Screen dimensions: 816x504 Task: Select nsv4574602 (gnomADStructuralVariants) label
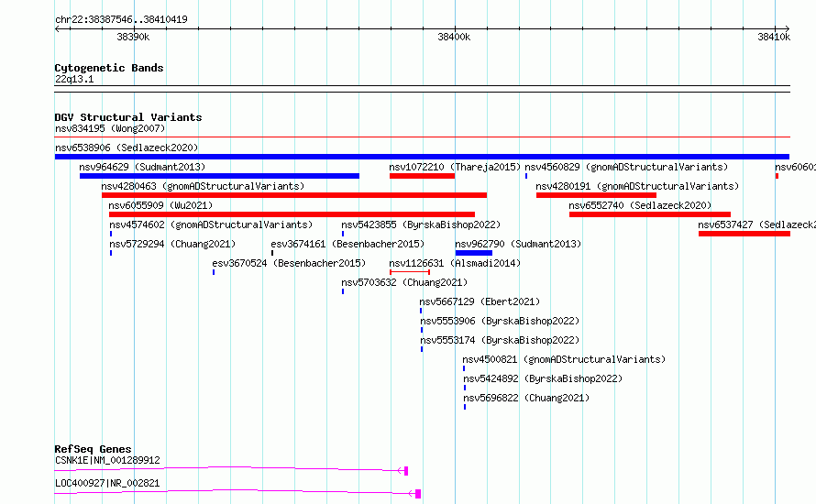(211, 225)
